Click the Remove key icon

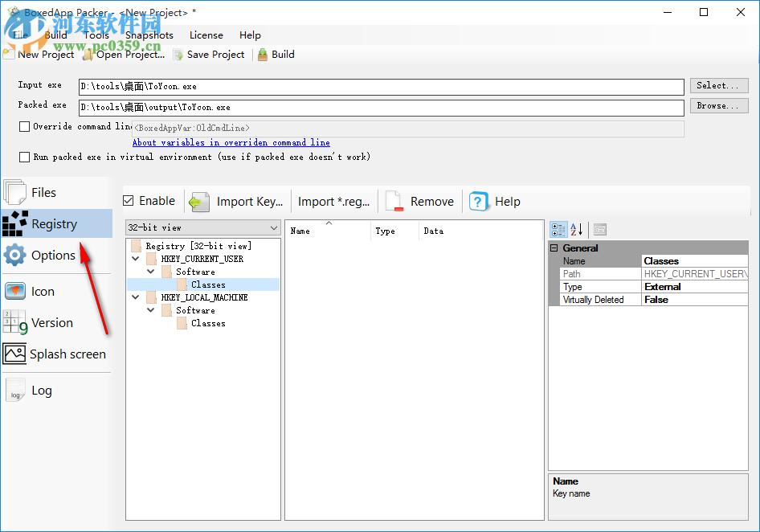pos(394,201)
